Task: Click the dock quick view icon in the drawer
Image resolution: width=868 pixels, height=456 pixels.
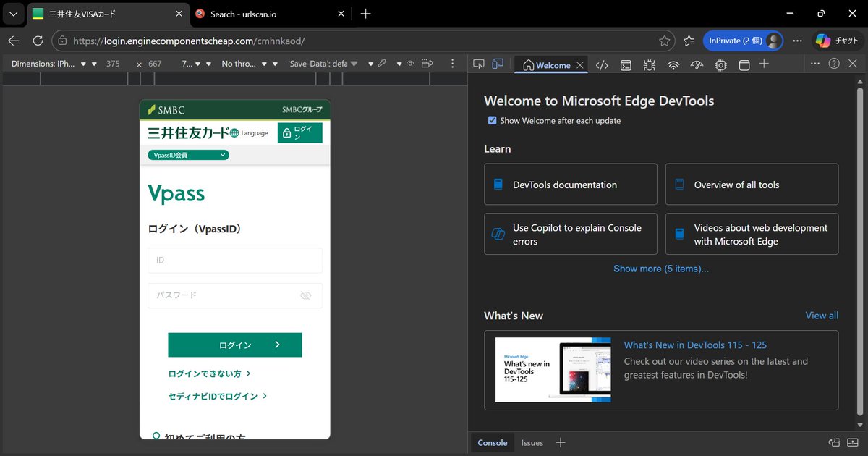Action: pos(834,442)
